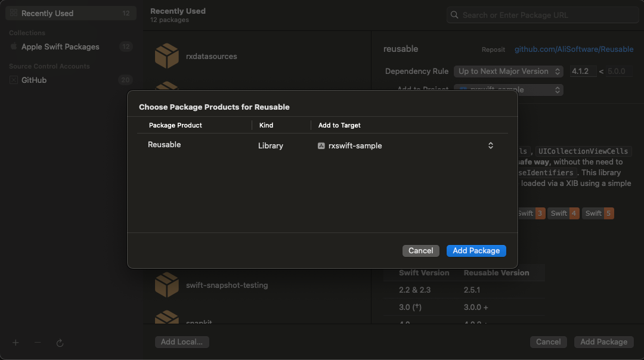Click the 4.1.2 minimum version field
This screenshot has height=360, width=644.
(580, 72)
